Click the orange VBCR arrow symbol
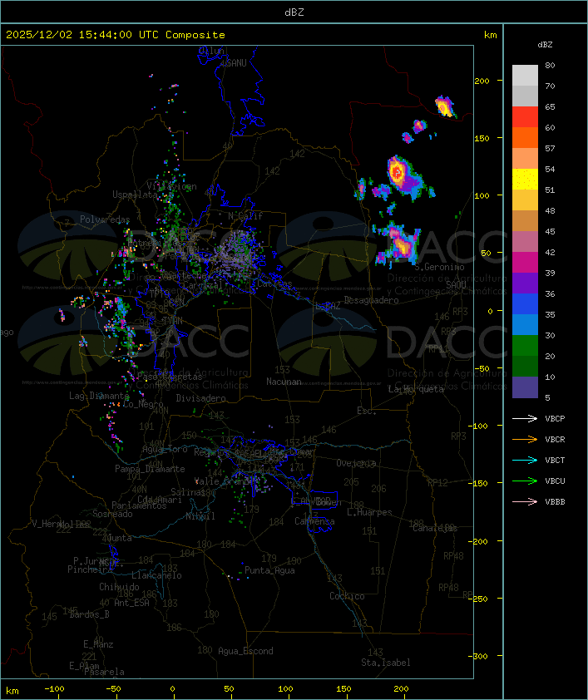 [x=525, y=439]
